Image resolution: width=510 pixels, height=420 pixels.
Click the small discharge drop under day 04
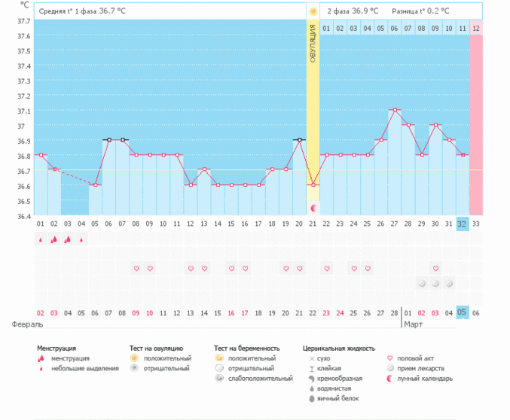click(x=81, y=240)
